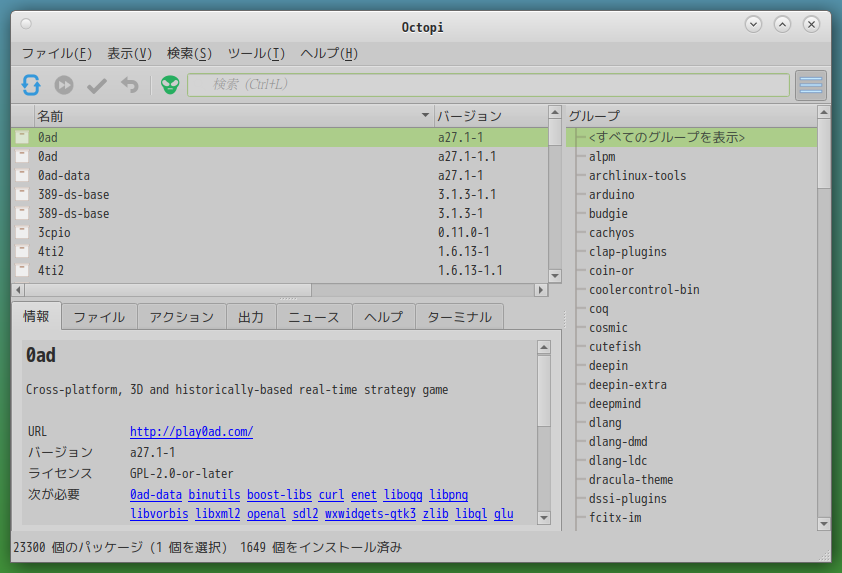Select <すべてのグループを表示> in groups
Viewport: 842px width, 573px height.
[692, 137]
